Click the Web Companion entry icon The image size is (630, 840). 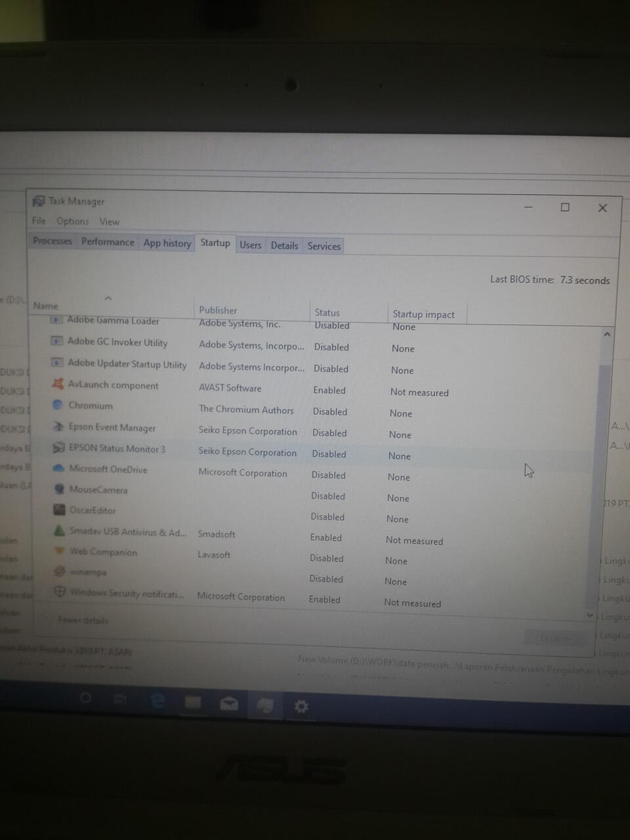coord(59,551)
